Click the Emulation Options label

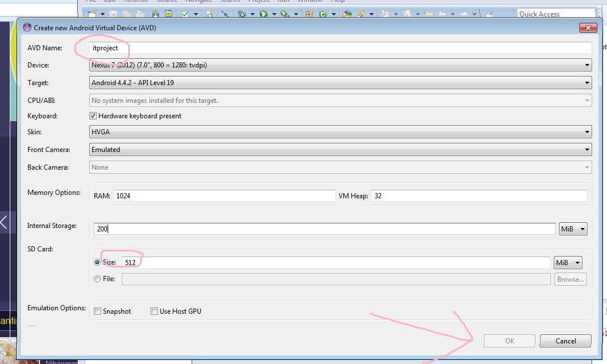point(57,308)
